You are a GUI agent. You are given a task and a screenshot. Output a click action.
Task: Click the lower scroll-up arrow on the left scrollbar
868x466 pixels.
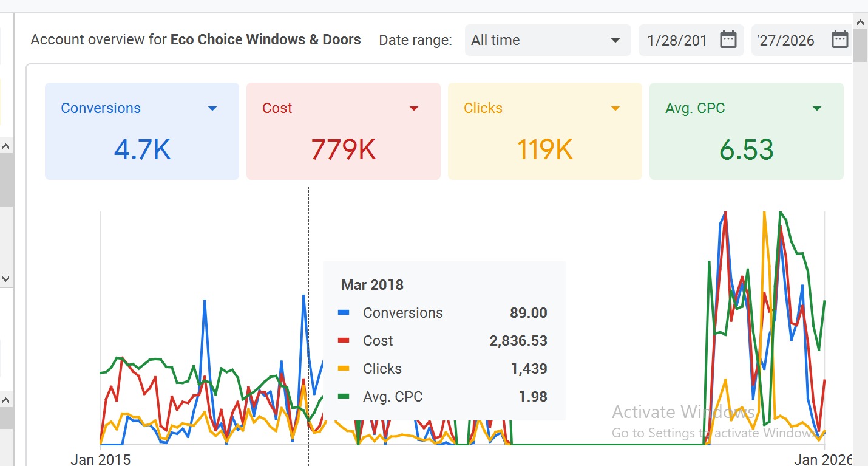(x=6, y=400)
